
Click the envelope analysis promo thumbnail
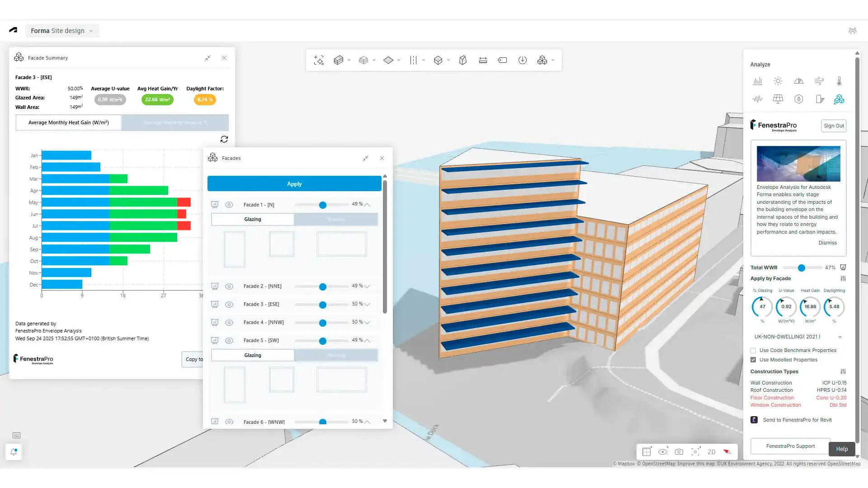pos(798,164)
